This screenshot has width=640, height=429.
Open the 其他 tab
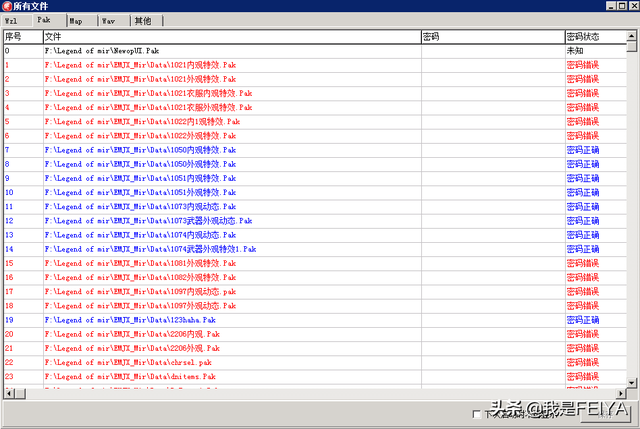pyautogui.click(x=147, y=21)
